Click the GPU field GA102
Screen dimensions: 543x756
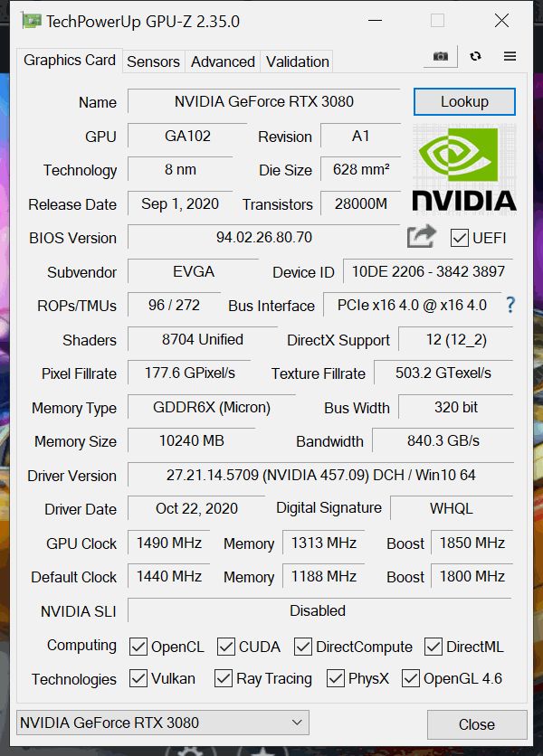click(x=187, y=136)
